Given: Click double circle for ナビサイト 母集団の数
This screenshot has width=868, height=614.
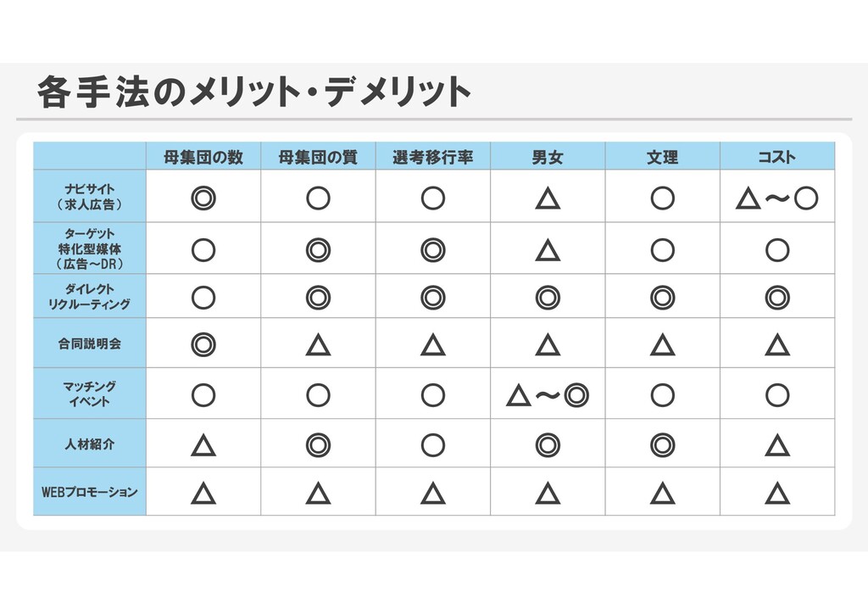Looking at the screenshot, I should (203, 198).
